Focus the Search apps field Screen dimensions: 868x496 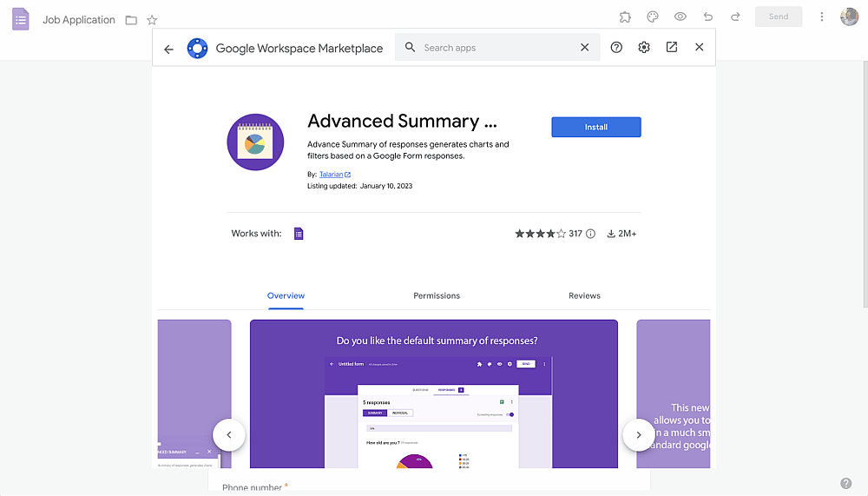(x=497, y=47)
